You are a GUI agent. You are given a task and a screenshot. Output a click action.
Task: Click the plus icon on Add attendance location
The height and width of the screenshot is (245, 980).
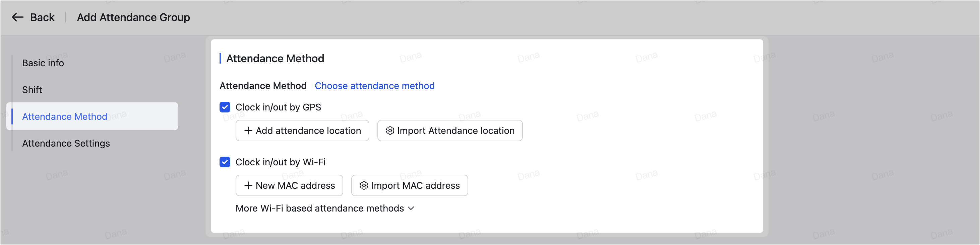248,131
